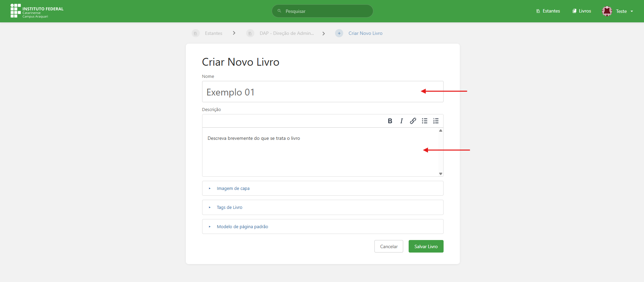Toggle bold formatting in description editor

pyautogui.click(x=390, y=121)
